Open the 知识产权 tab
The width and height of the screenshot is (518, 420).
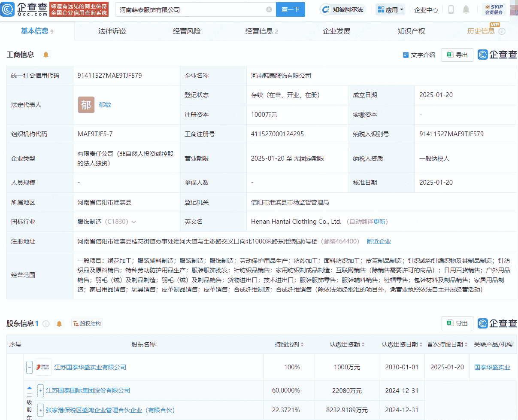pyautogui.click(x=411, y=30)
